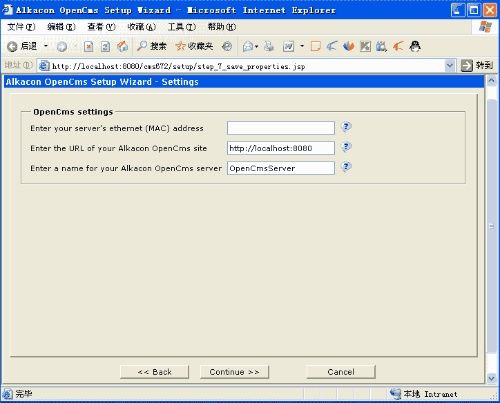Click the scrollbar up arrow

click(x=491, y=81)
